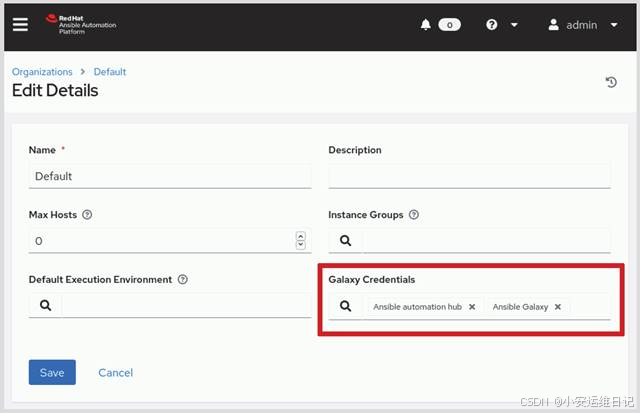The height and width of the screenshot is (413, 640).
Task: Save the organization details
Action: [52, 372]
